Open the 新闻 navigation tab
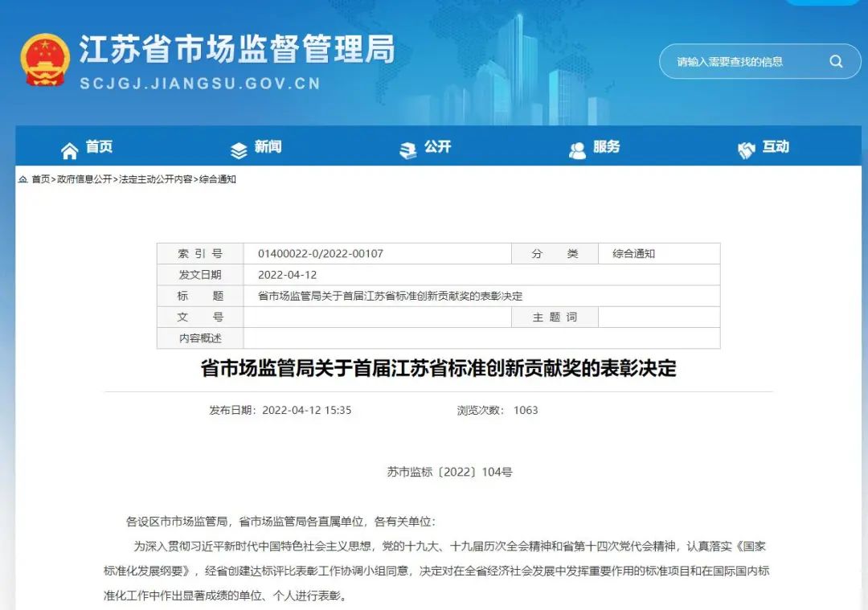This screenshot has width=868, height=610. (268, 147)
